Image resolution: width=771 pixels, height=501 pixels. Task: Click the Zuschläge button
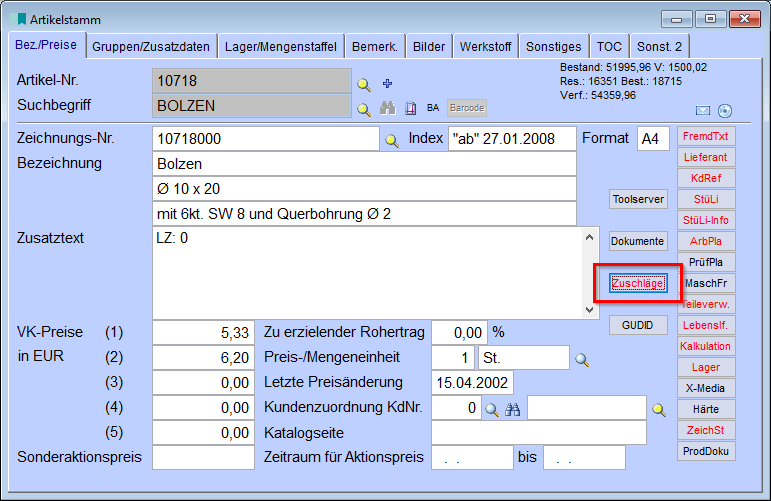pos(638,283)
